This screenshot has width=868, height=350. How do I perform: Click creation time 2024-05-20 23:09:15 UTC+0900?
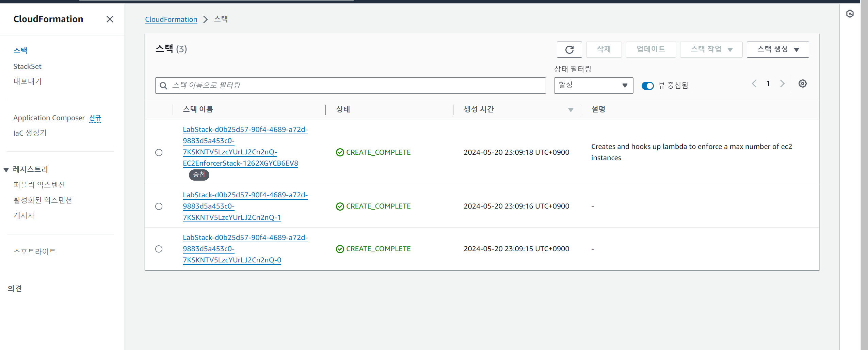point(516,249)
